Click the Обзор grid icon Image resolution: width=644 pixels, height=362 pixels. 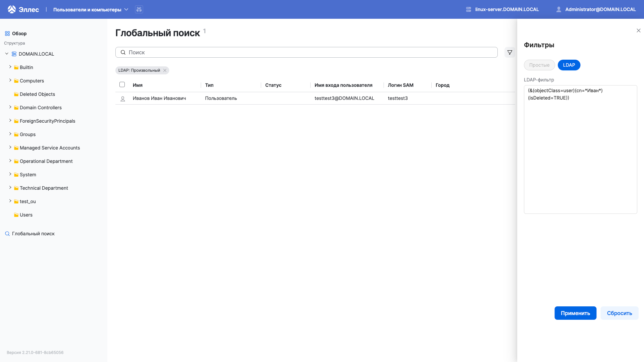[7, 34]
